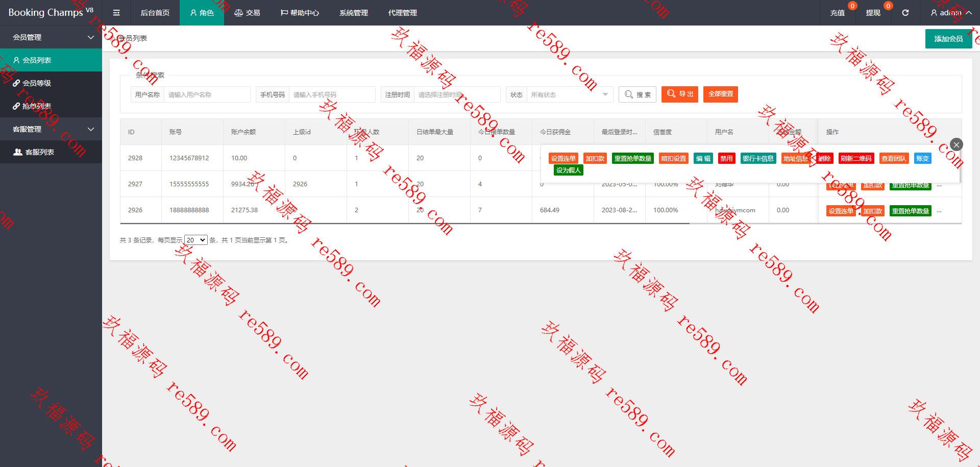Click 重置抢单数量 for row 2926
Screen dimensions: 980x467
pos(911,211)
